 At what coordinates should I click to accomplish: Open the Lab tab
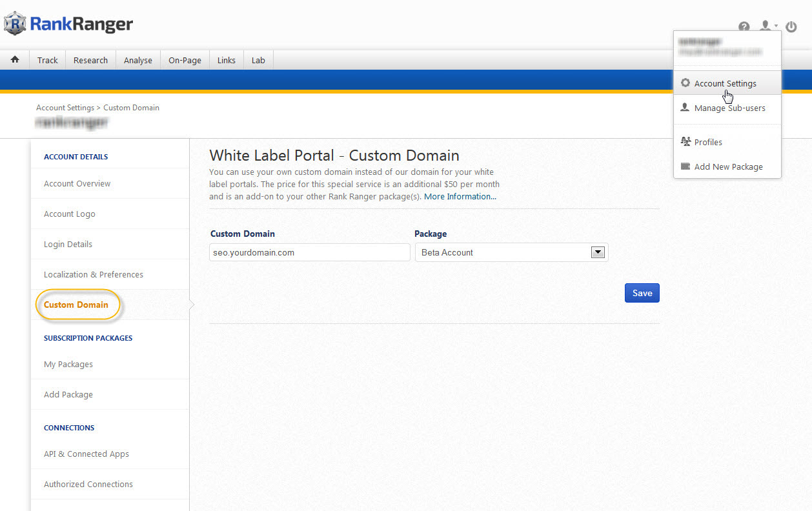(258, 60)
